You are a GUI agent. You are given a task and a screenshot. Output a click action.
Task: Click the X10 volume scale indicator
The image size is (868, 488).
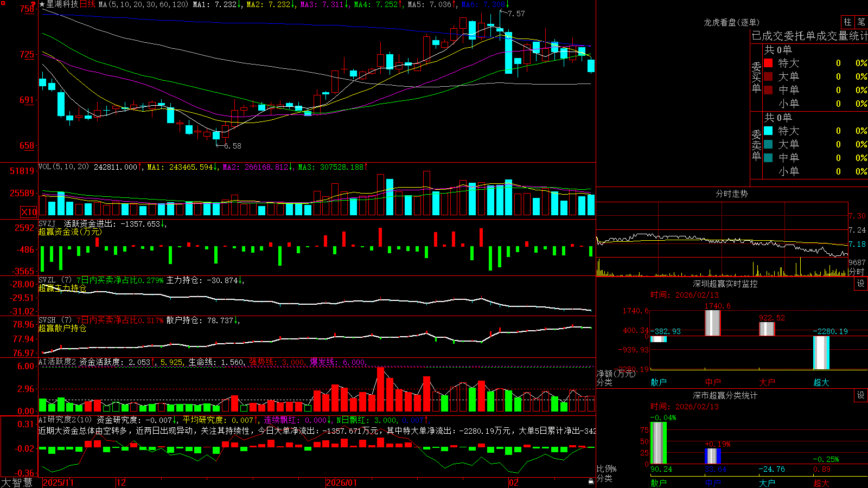tap(29, 212)
